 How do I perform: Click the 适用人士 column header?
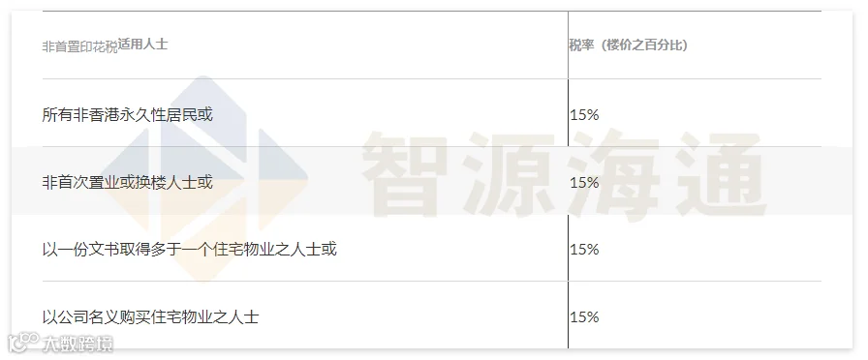click(142, 45)
